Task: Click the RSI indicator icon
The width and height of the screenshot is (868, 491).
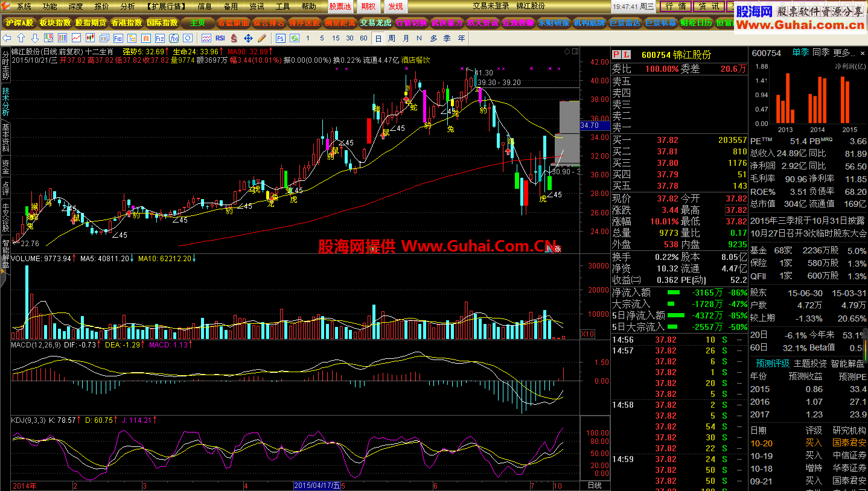Action: [x=220, y=38]
